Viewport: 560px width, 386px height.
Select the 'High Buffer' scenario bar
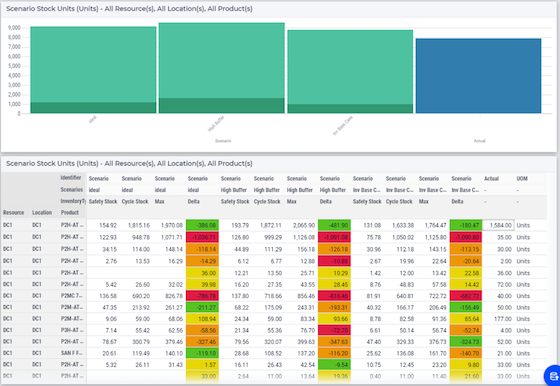222,68
